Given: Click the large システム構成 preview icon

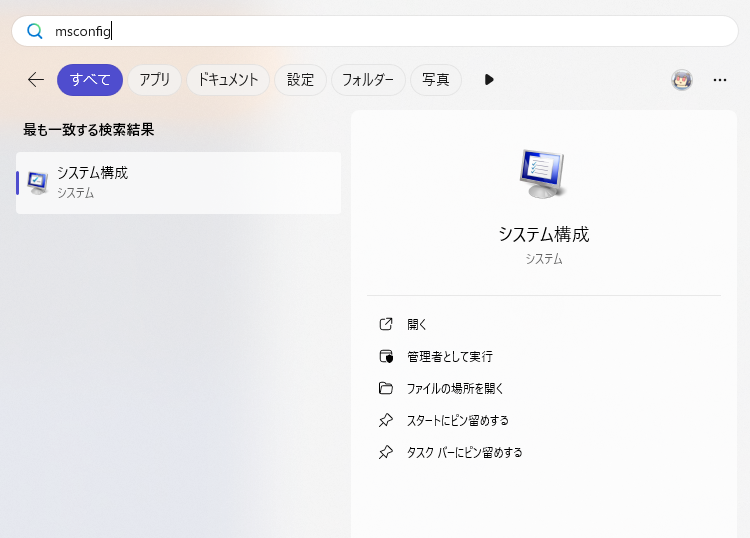Looking at the screenshot, I should [x=543, y=174].
